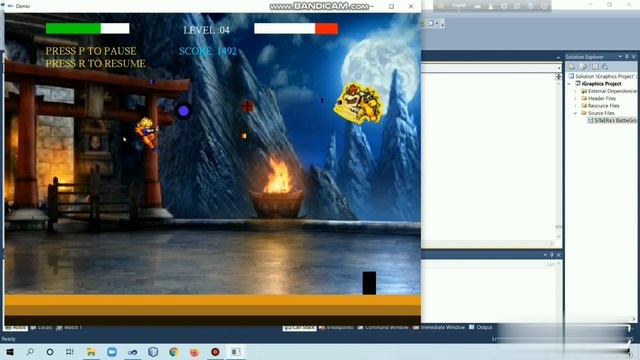
Task: Open the SiTaERa's BattleGround source file
Action: (x=612, y=120)
